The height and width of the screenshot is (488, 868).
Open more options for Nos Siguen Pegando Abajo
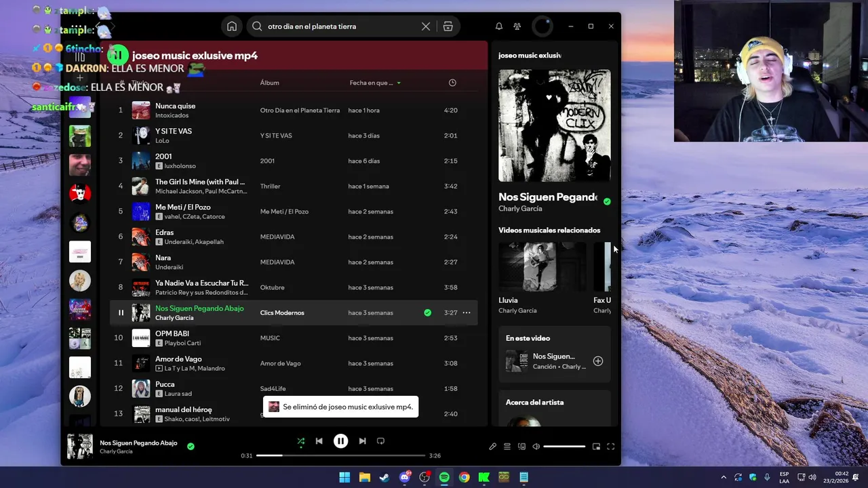[x=467, y=312]
